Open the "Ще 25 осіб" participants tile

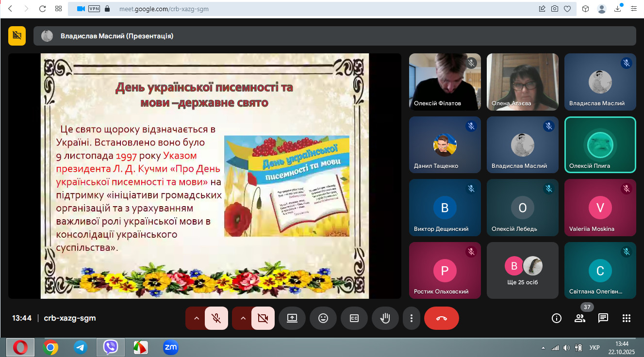coord(522,271)
